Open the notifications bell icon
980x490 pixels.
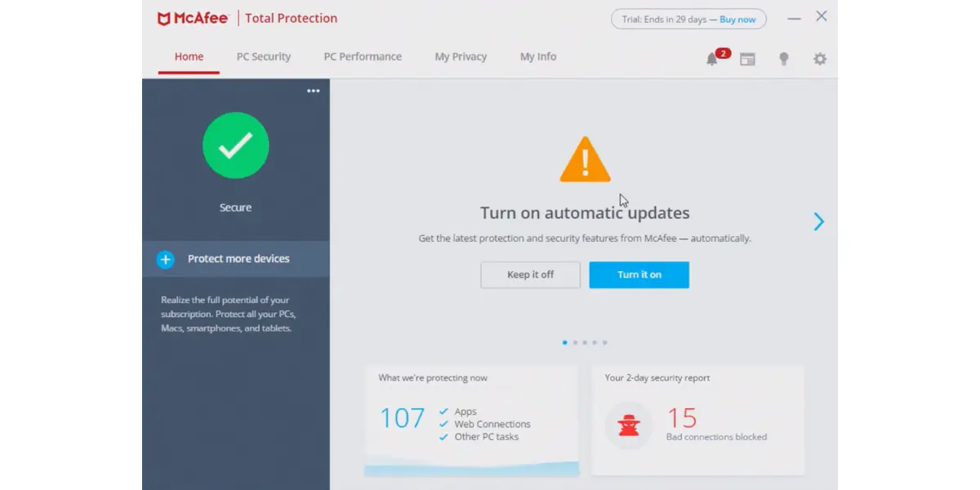tap(712, 59)
